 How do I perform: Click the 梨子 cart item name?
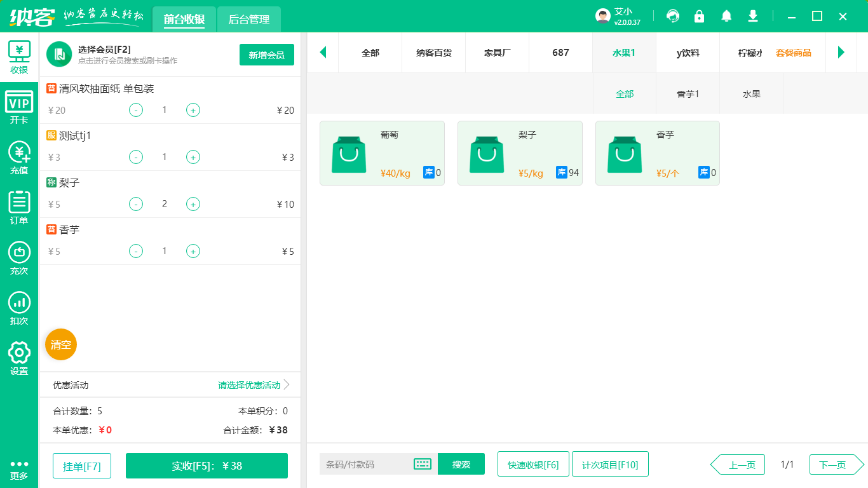point(69,182)
